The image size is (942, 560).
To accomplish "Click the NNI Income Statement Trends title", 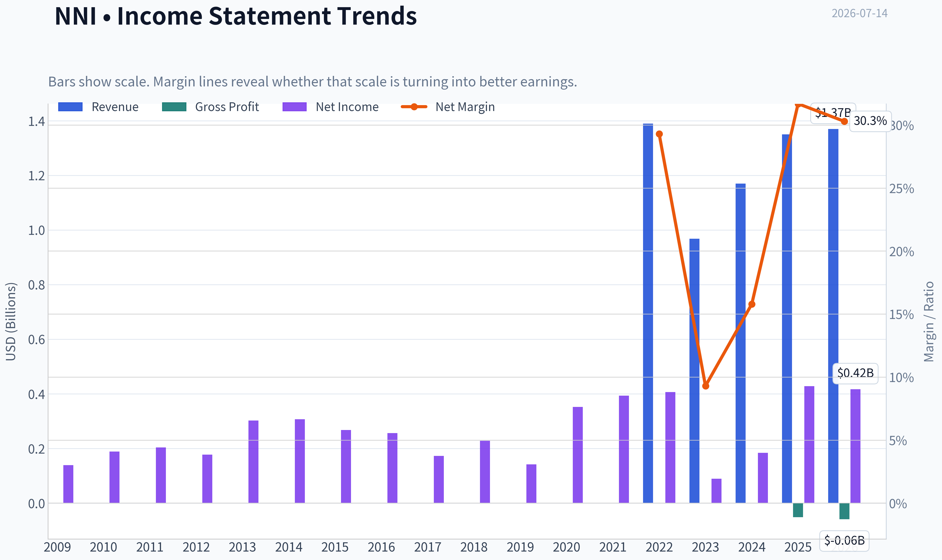I will pos(236,16).
